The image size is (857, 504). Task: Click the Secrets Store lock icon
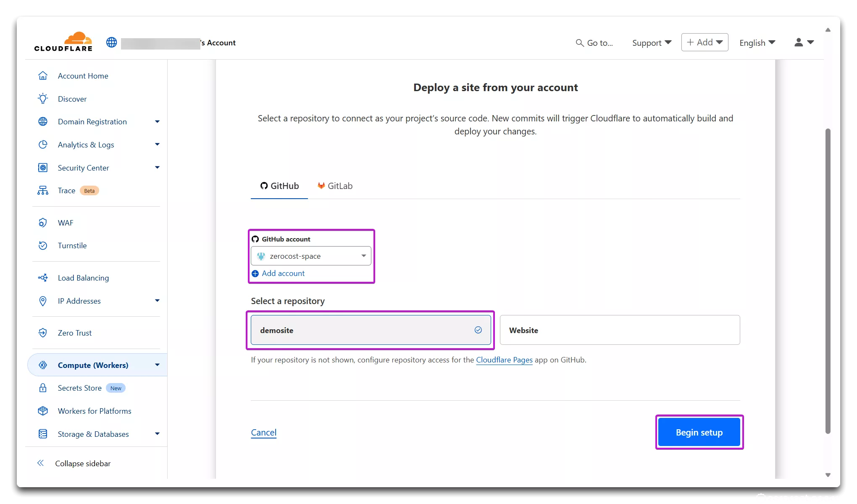43,388
